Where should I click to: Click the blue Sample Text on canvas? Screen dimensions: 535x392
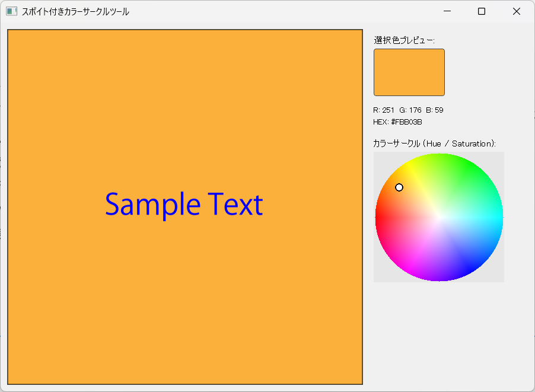(x=184, y=205)
